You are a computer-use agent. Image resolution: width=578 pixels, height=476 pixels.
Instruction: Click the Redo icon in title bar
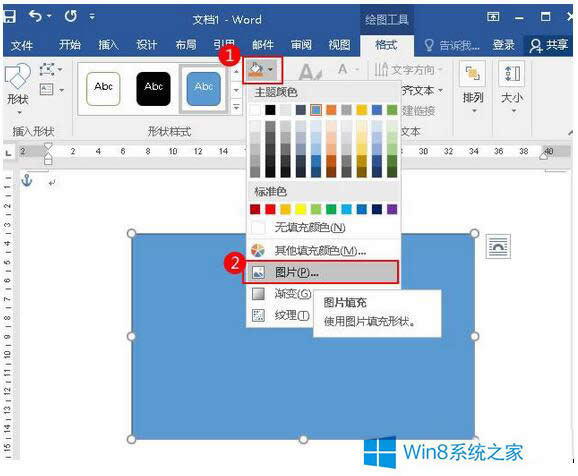click(70, 16)
